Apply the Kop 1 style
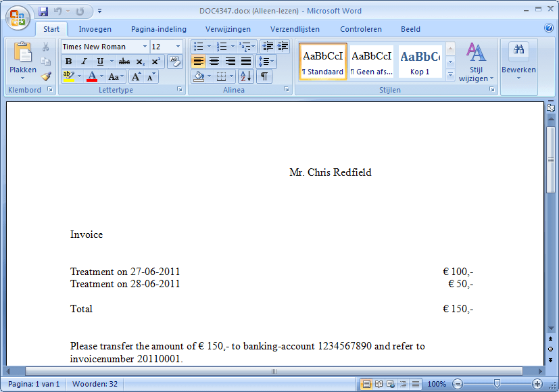559x392 pixels. (x=420, y=62)
